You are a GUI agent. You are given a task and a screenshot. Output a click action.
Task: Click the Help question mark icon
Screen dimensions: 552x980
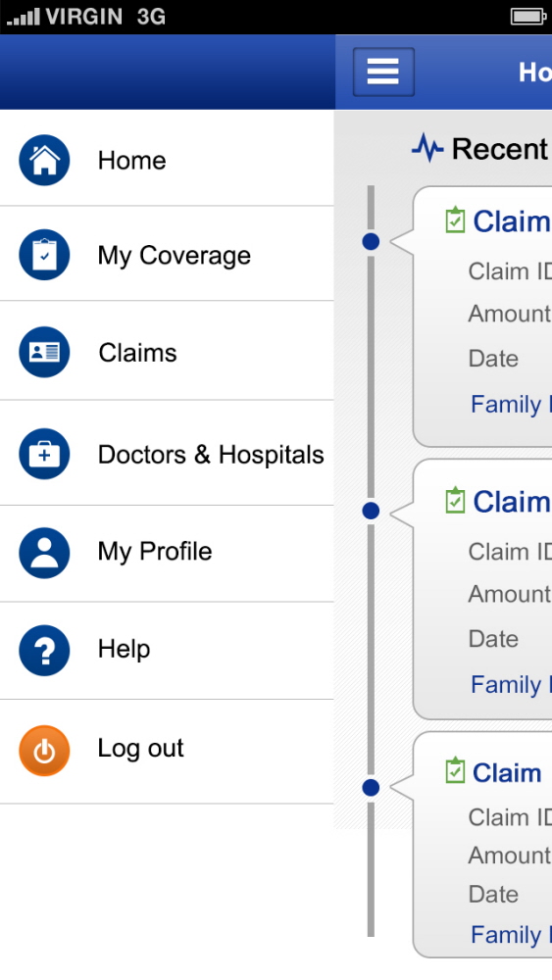pyautogui.click(x=44, y=650)
